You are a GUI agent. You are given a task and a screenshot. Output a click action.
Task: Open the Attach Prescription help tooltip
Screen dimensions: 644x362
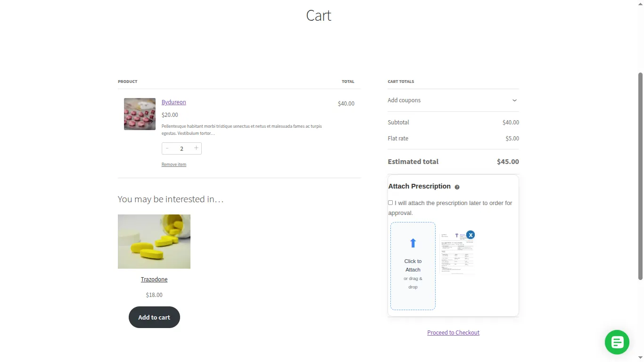456,187
